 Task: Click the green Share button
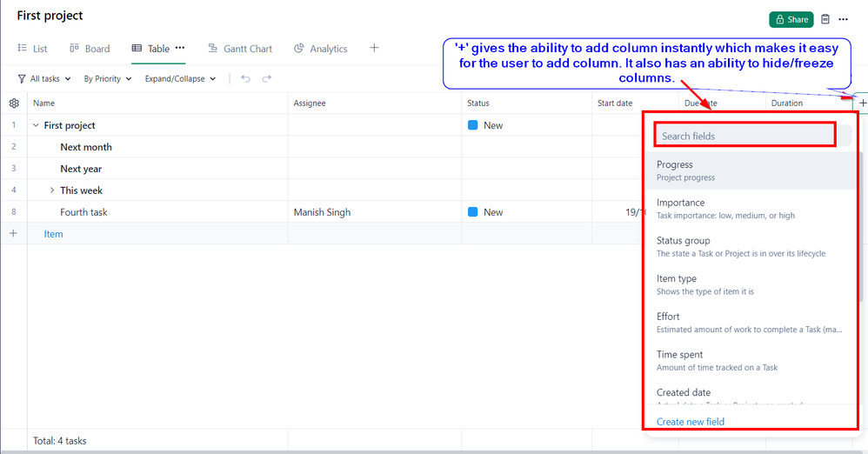791,19
